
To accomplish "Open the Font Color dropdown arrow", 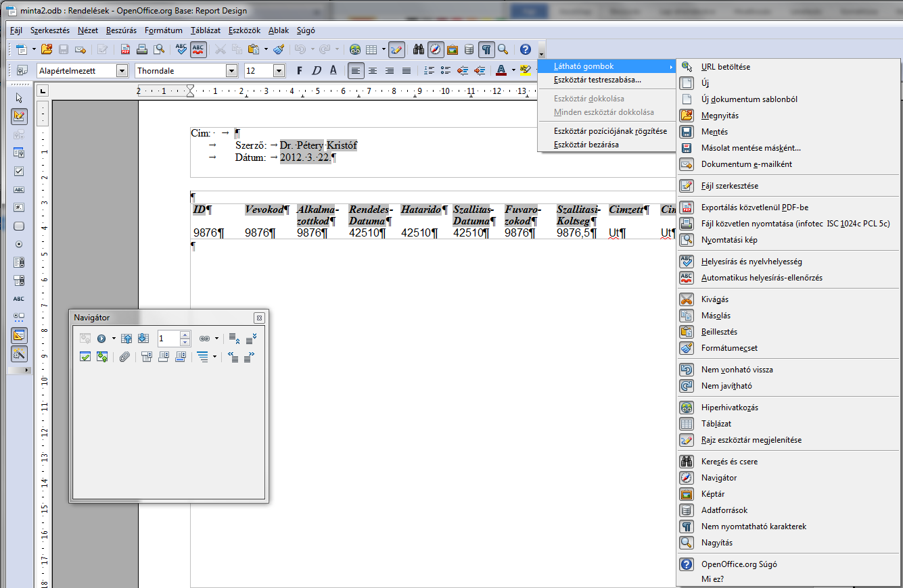I will [513, 70].
